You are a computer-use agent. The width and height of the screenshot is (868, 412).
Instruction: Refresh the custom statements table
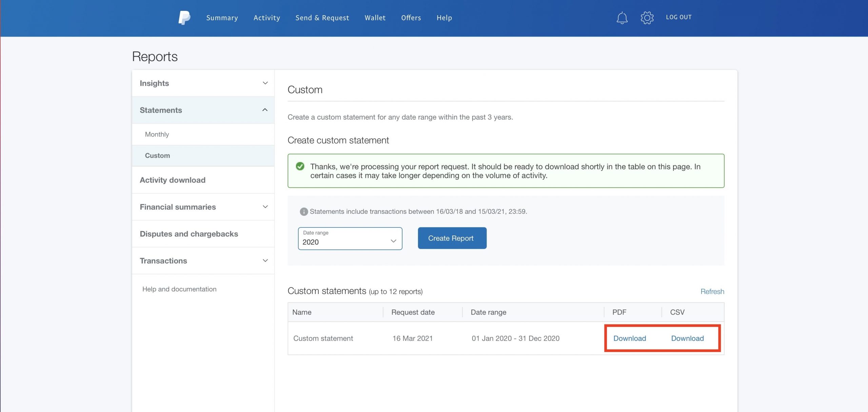pyautogui.click(x=712, y=292)
